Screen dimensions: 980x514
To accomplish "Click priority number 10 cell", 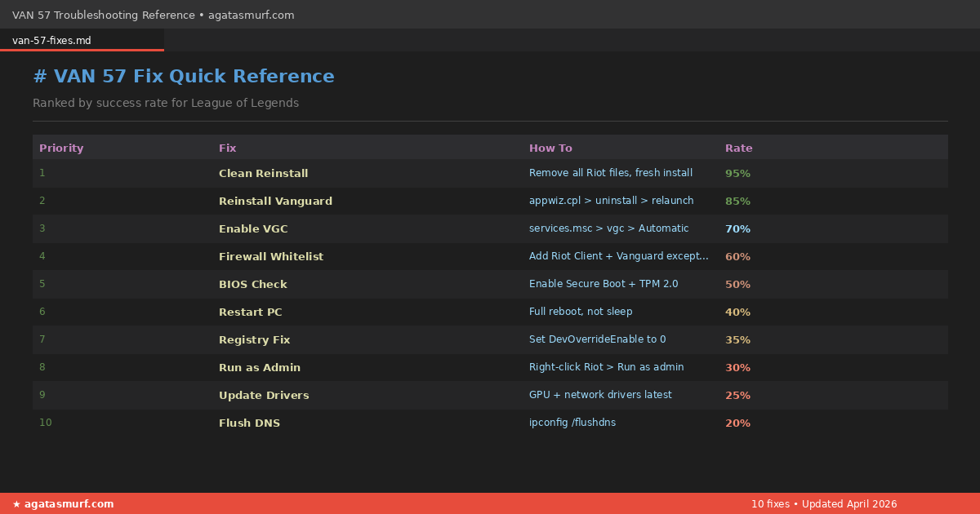I will click(x=46, y=423).
